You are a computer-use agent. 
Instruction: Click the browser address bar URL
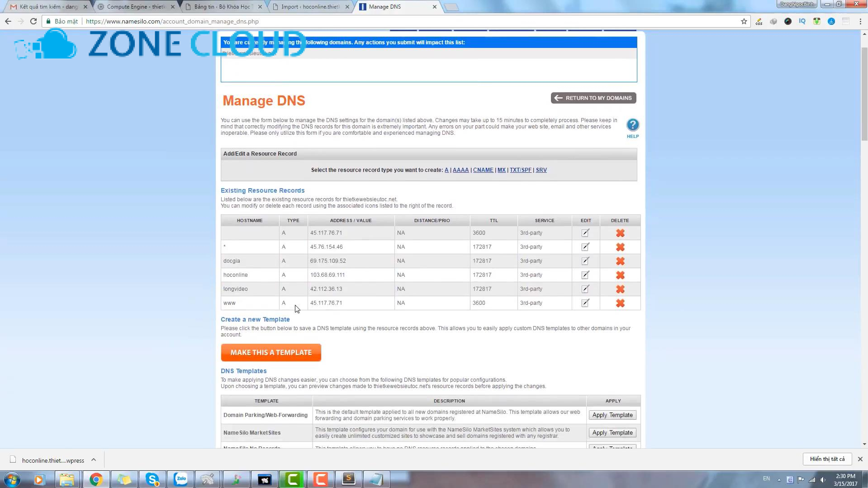(172, 21)
